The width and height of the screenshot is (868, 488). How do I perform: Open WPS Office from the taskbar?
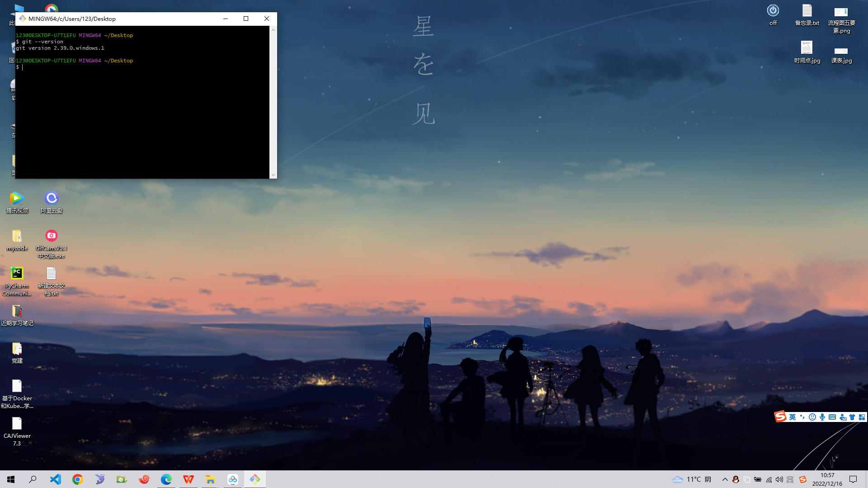point(189,479)
